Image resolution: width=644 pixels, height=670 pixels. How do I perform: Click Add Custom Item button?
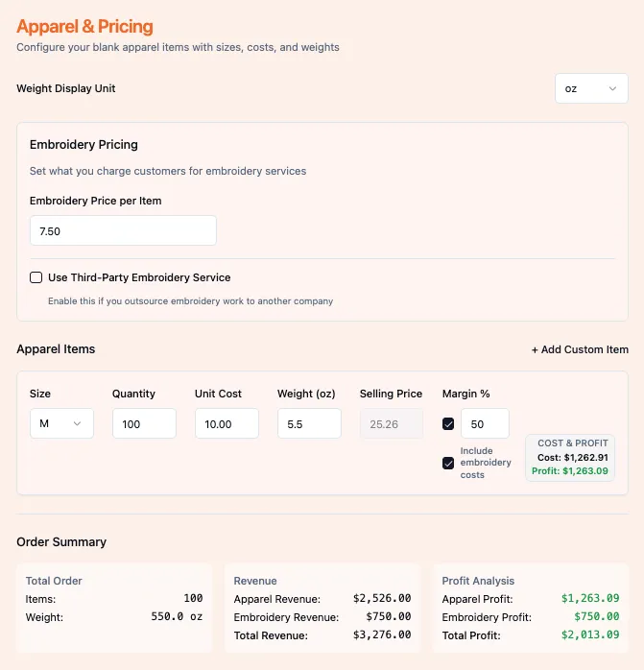click(580, 349)
